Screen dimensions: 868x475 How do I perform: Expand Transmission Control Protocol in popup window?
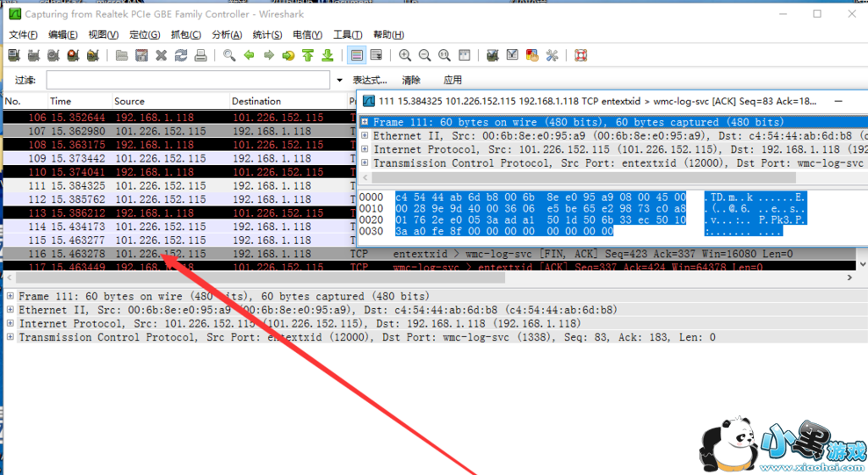click(x=365, y=163)
